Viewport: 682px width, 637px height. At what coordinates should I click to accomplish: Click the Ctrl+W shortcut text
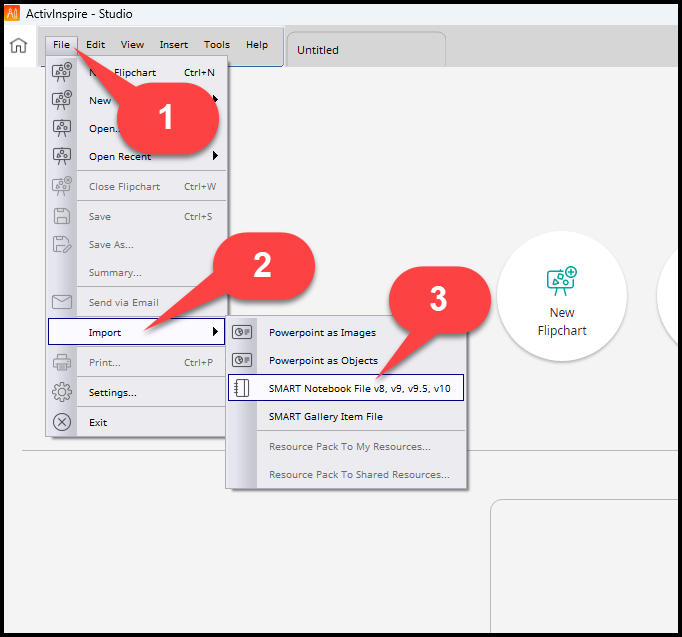(200, 187)
